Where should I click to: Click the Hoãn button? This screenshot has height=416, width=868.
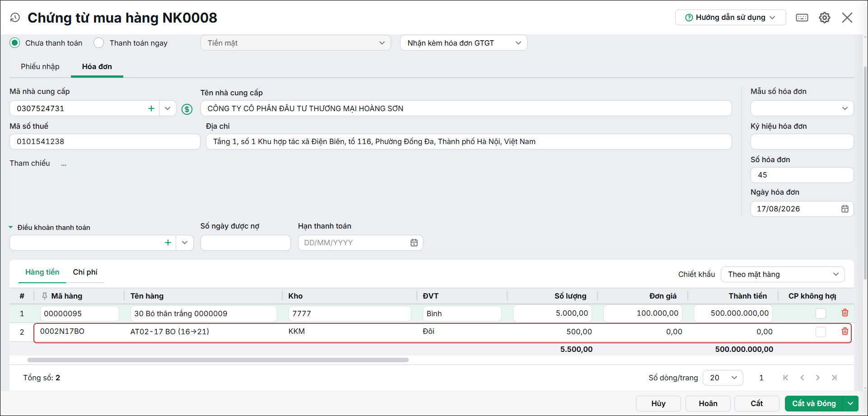click(708, 403)
